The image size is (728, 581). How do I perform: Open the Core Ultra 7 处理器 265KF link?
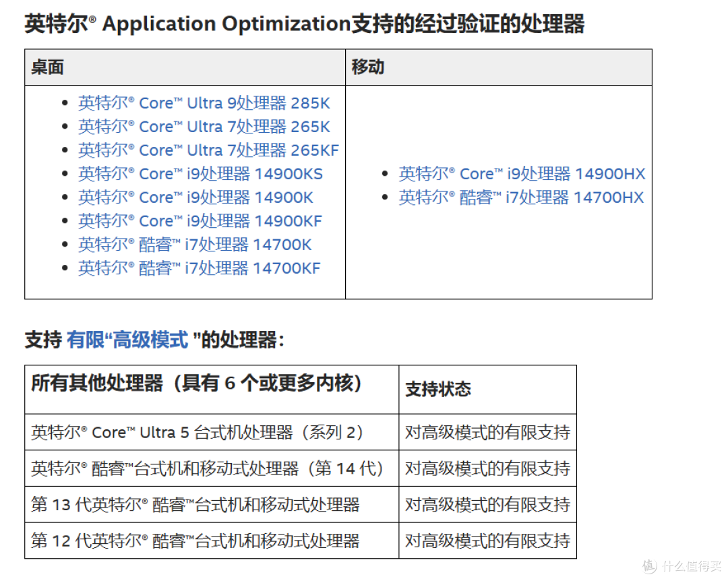point(208,150)
